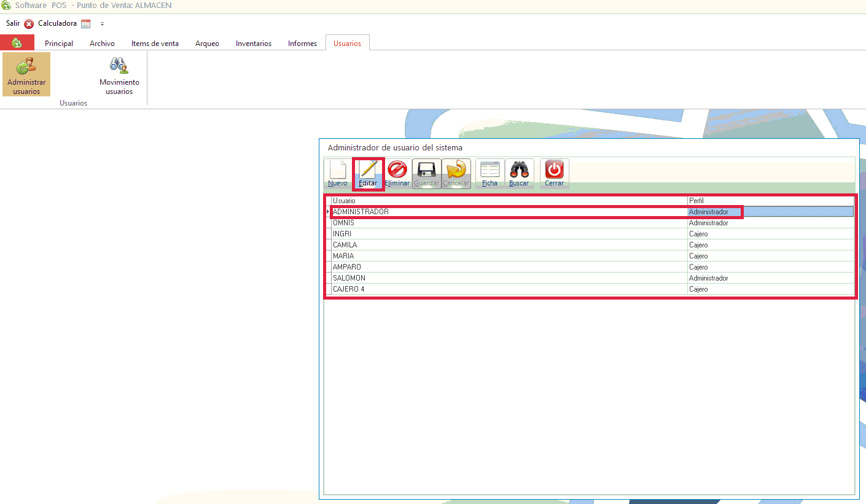Open Administrar usuarios in the ribbon

pos(26,75)
